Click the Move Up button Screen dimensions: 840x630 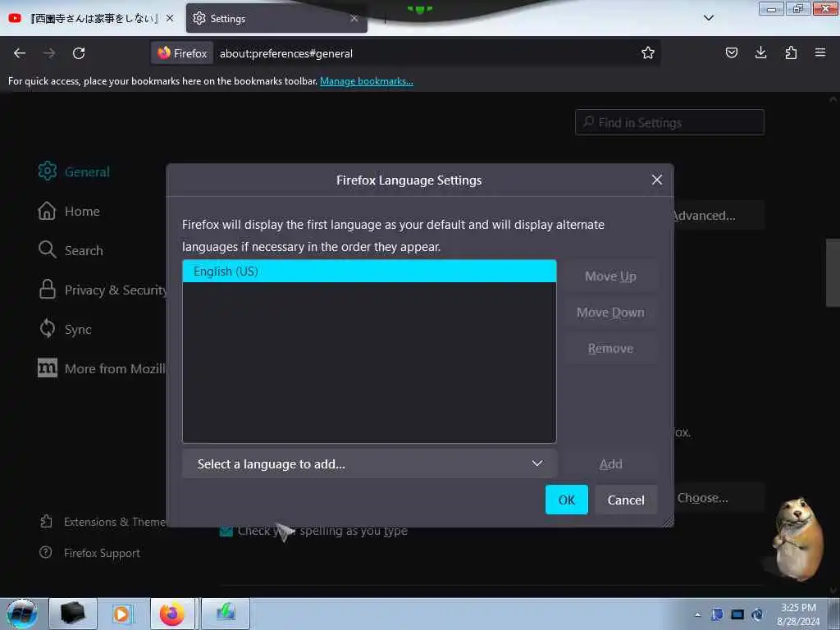[610, 276]
